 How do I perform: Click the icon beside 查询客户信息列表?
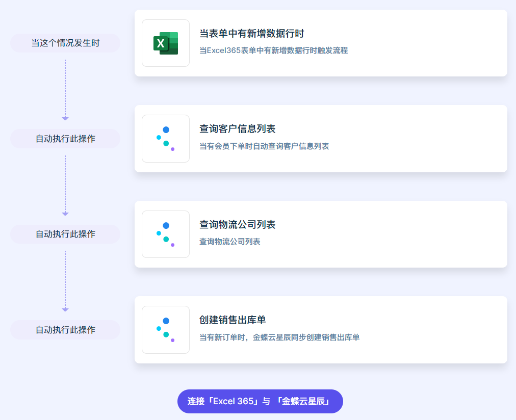(x=166, y=139)
